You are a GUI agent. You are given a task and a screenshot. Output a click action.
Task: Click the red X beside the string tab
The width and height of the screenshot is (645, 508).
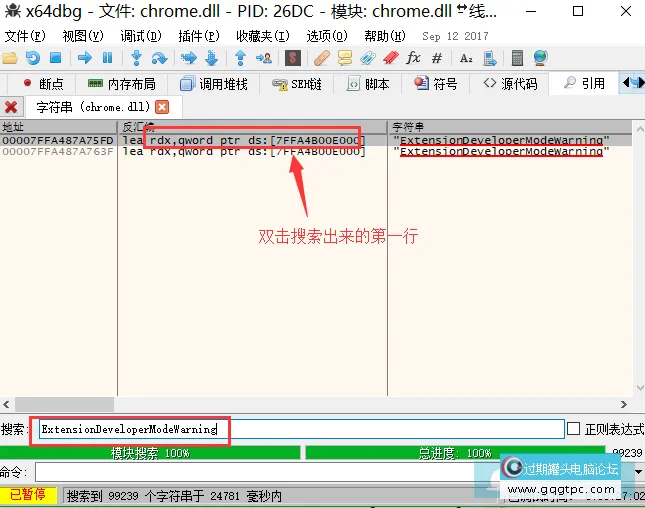[x=11, y=107]
